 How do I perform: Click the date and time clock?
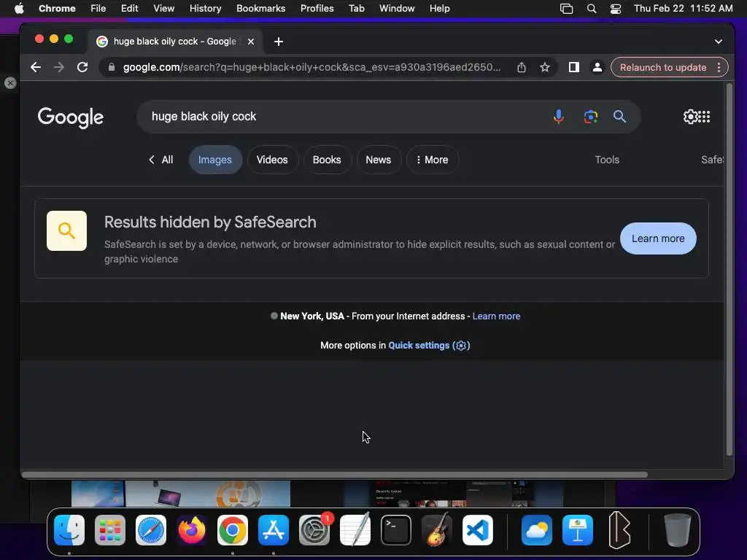(x=683, y=9)
